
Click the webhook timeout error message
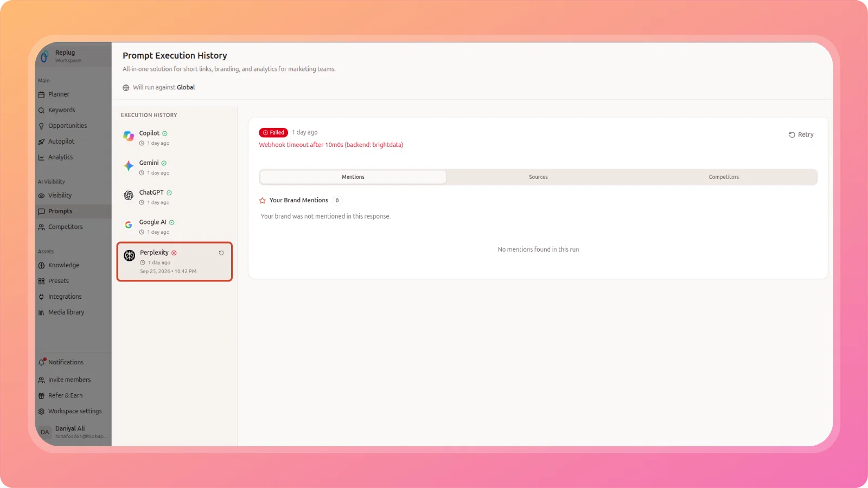(331, 145)
